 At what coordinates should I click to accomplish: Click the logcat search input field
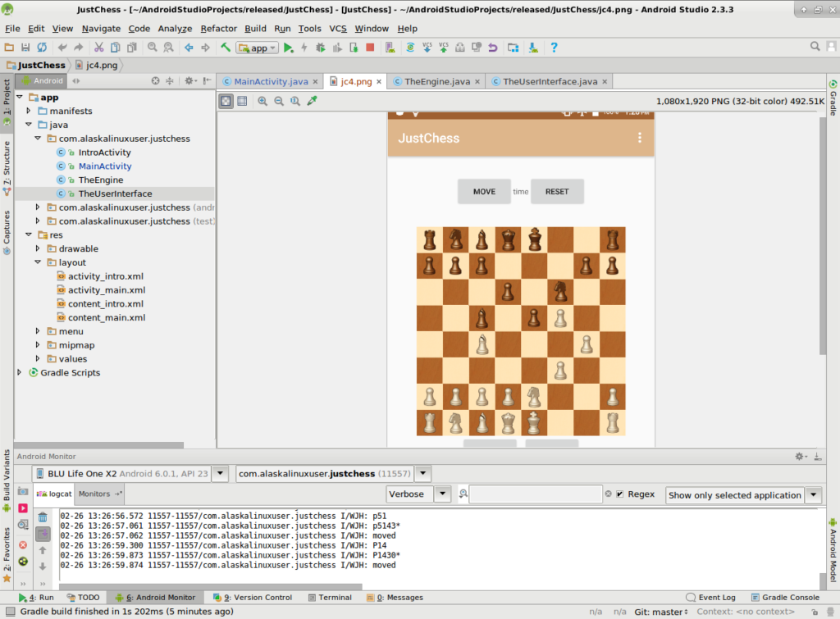pos(535,494)
